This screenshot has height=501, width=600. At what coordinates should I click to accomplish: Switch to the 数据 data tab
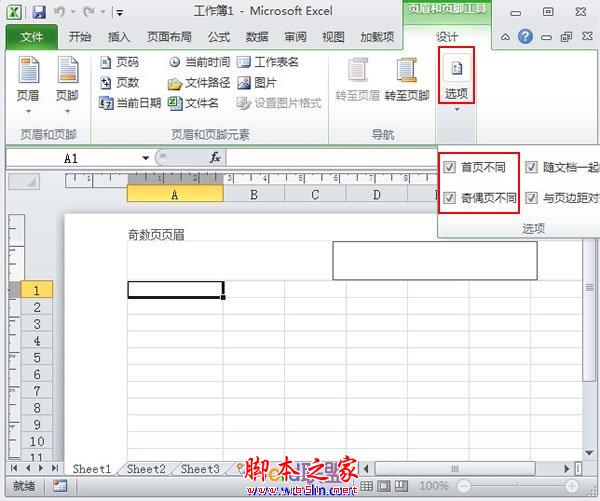257,37
